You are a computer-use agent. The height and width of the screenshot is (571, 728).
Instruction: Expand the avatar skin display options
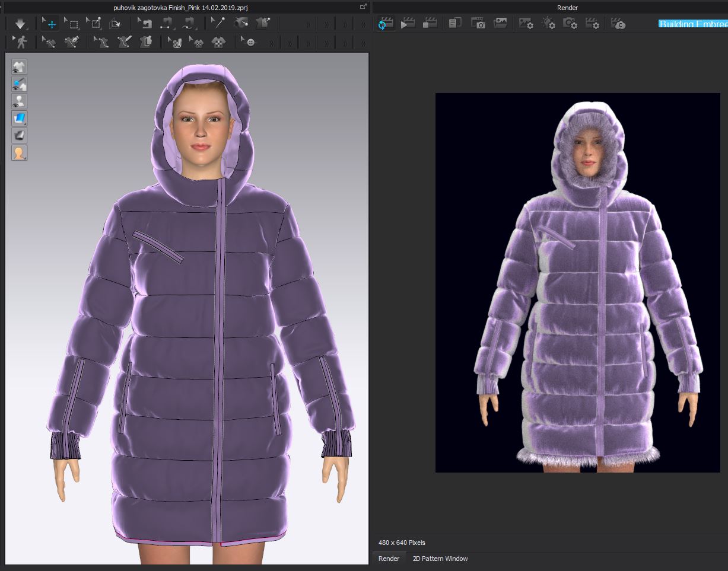(20, 153)
